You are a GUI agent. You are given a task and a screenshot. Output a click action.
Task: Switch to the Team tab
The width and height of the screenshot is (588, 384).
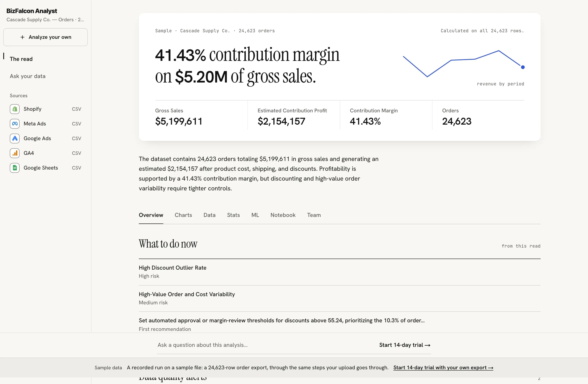tap(314, 215)
